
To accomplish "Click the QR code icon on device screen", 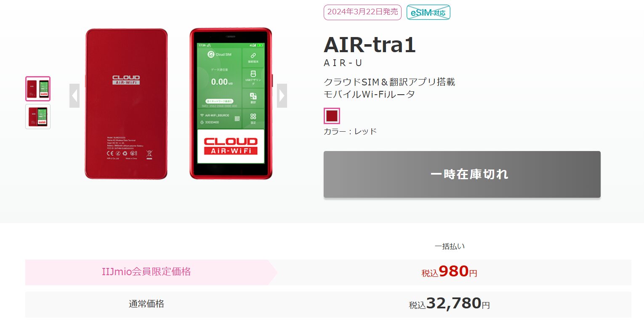I will (237, 119).
